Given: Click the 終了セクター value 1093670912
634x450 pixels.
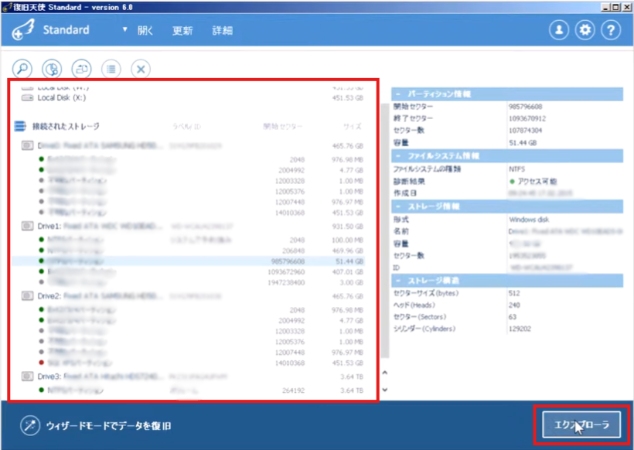Looking at the screenshot, I should (x=527, y=118).
